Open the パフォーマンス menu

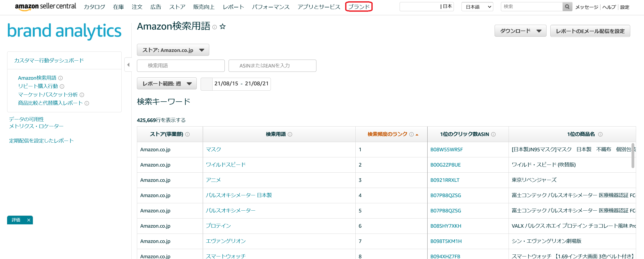[271, 7]
